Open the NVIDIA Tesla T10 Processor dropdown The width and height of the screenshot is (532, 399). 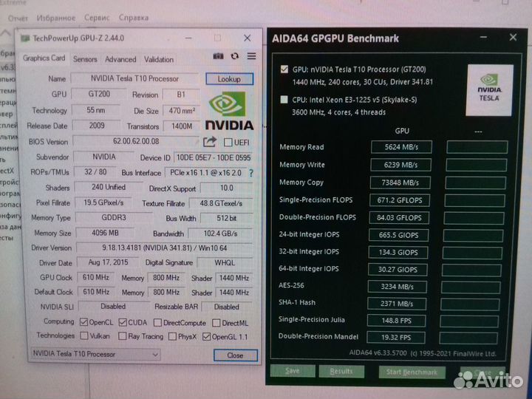[95, 354]
